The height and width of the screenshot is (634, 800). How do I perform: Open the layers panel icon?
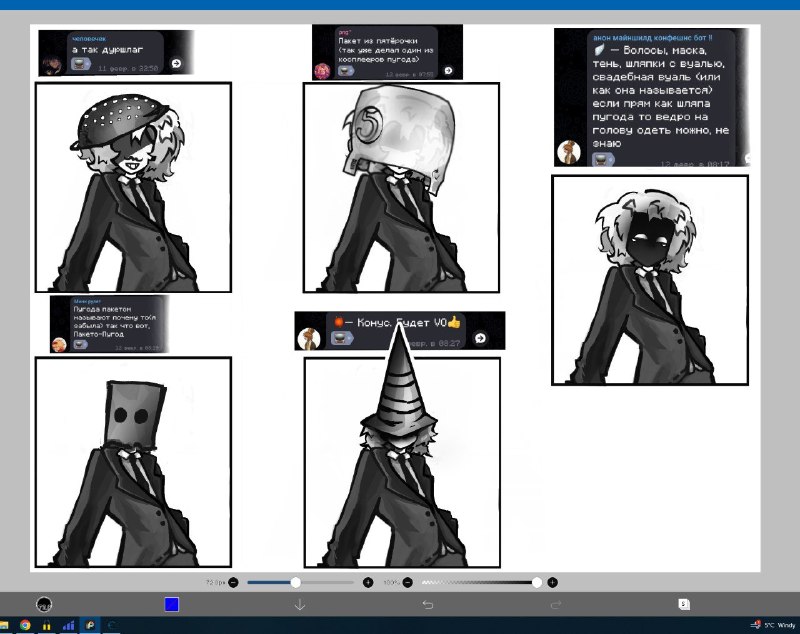point(684,604)
